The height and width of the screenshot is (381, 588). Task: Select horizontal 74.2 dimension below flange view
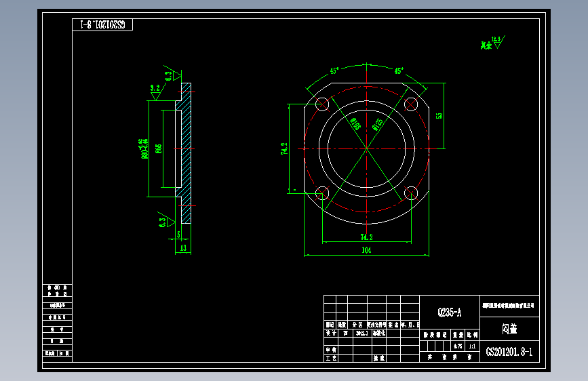366,237
